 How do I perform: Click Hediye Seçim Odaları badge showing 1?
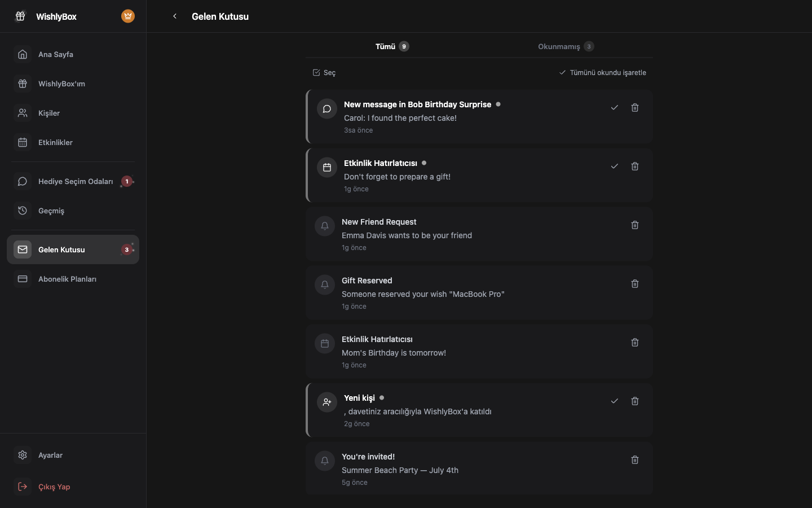click(x=127, y=181)
